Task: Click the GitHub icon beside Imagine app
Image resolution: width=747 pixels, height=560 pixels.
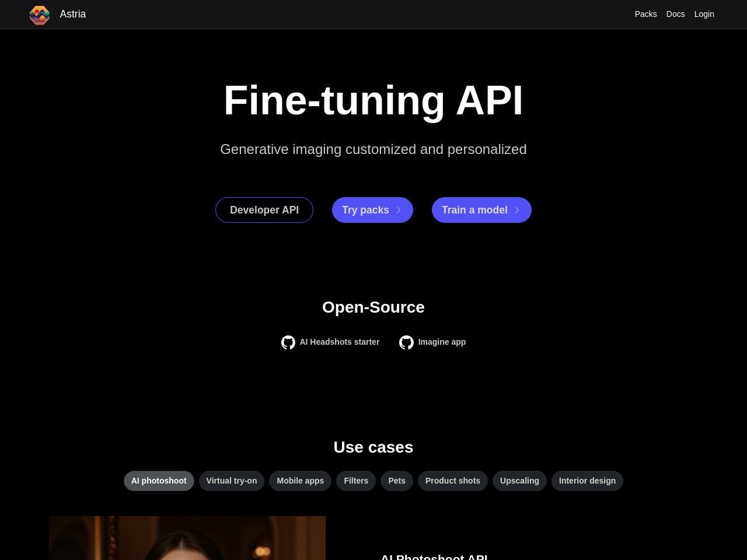Action: tap(406, 342)
